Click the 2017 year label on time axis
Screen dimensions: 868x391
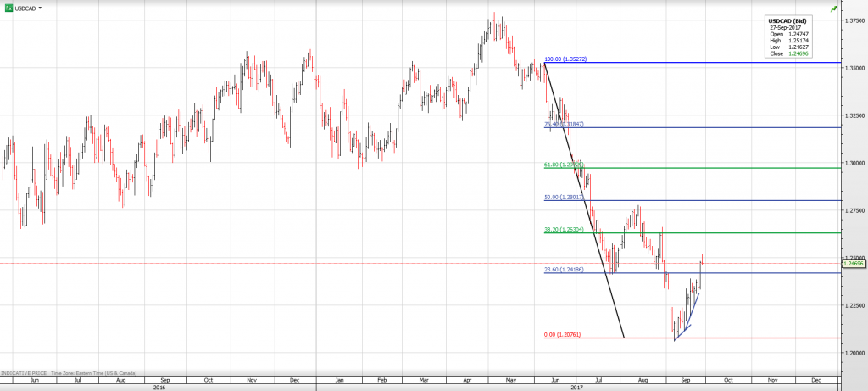point(576,387)
